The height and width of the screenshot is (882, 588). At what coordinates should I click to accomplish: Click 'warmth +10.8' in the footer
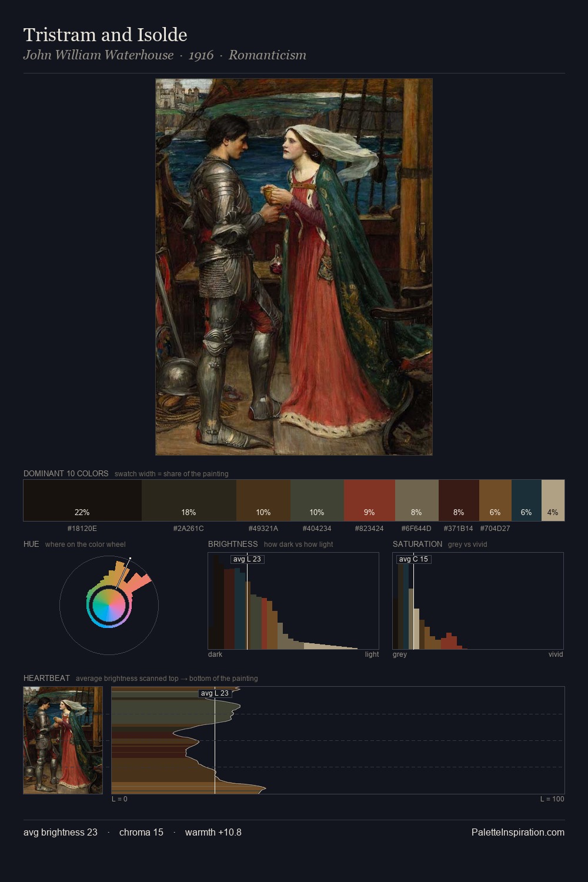click(213, 832)
